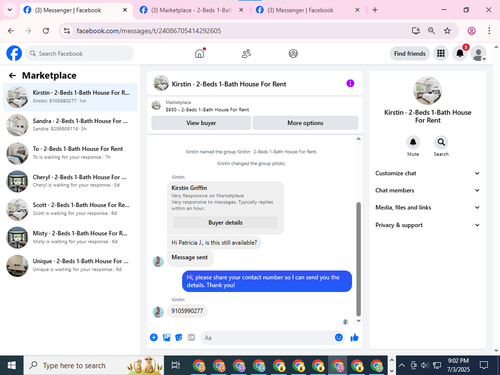The width and height of the screenshot is (500, 375).
Task: Attach a file using the photo icon
Action: (x=166, y=338)
